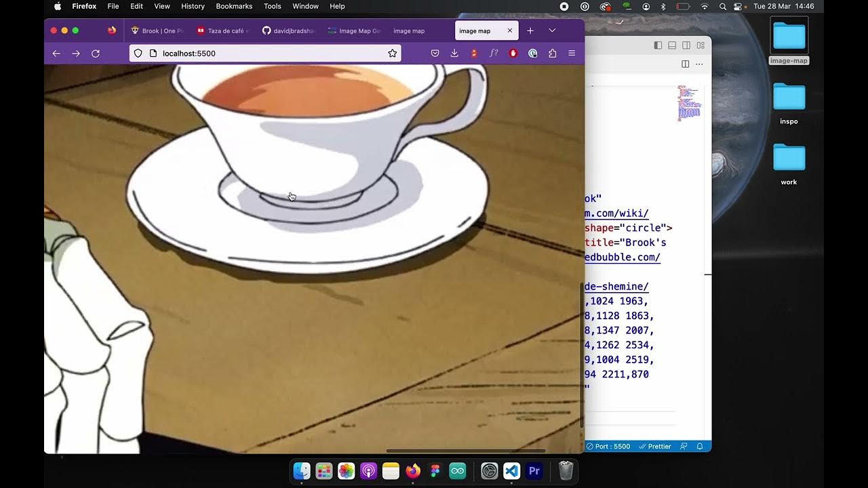
Task: Select the work desktop folder
Action: click(789, 164)
